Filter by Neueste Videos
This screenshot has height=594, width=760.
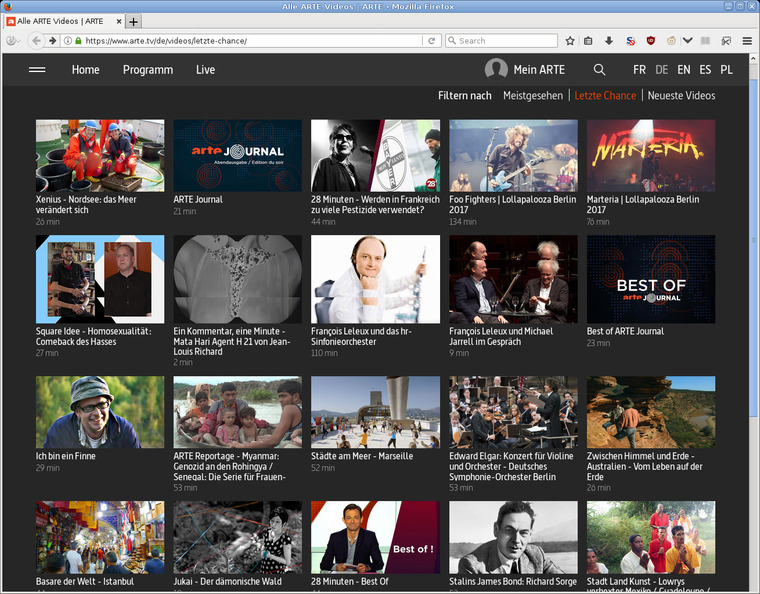[681, 95]
